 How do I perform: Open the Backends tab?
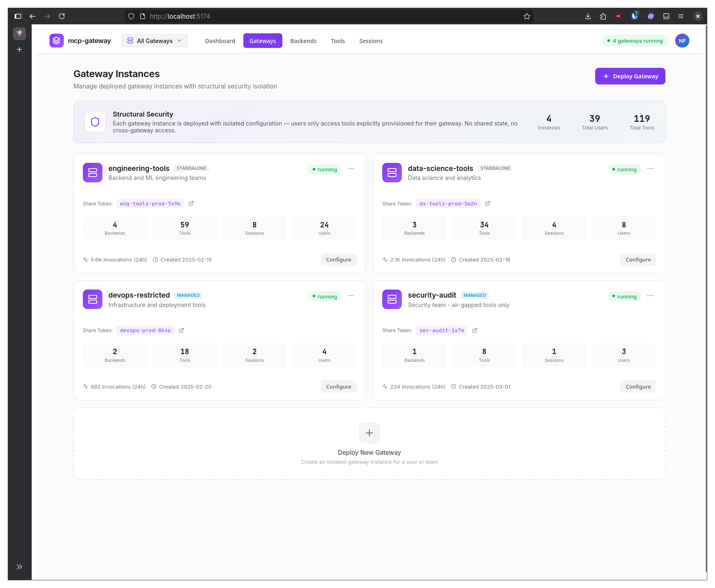click(x=303, y=41)
